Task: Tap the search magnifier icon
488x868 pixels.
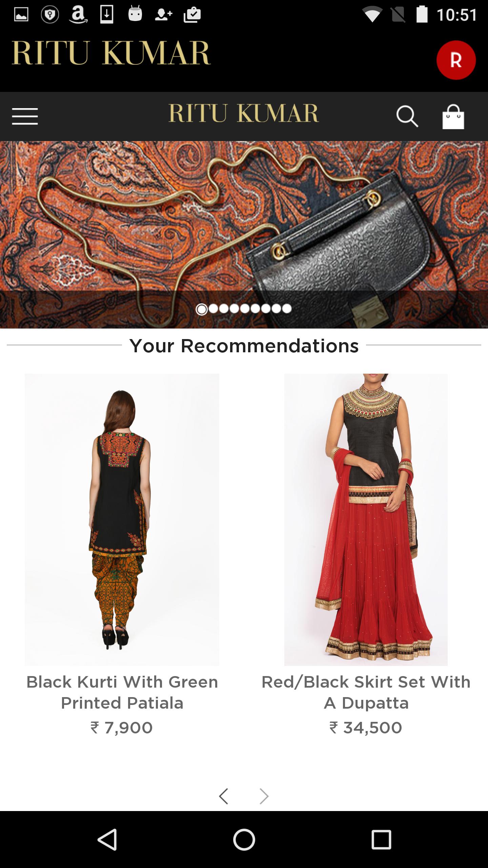Action: click(407, 116)
